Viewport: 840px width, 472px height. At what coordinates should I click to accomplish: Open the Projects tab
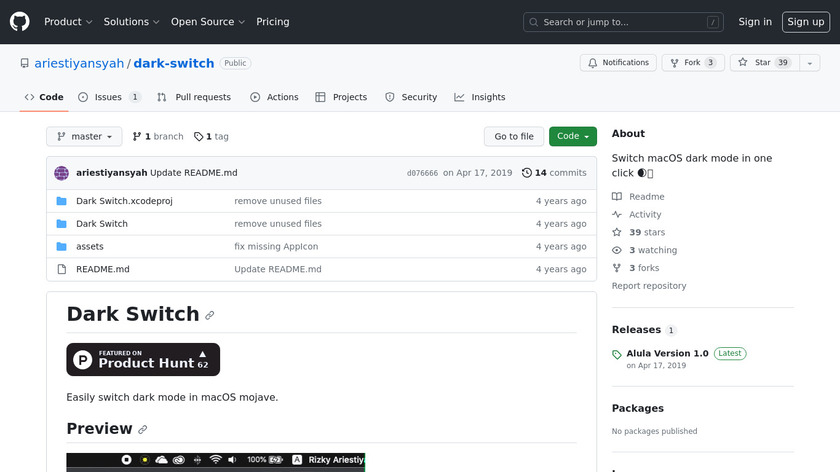pyautogui.click(x=341, y=97)
